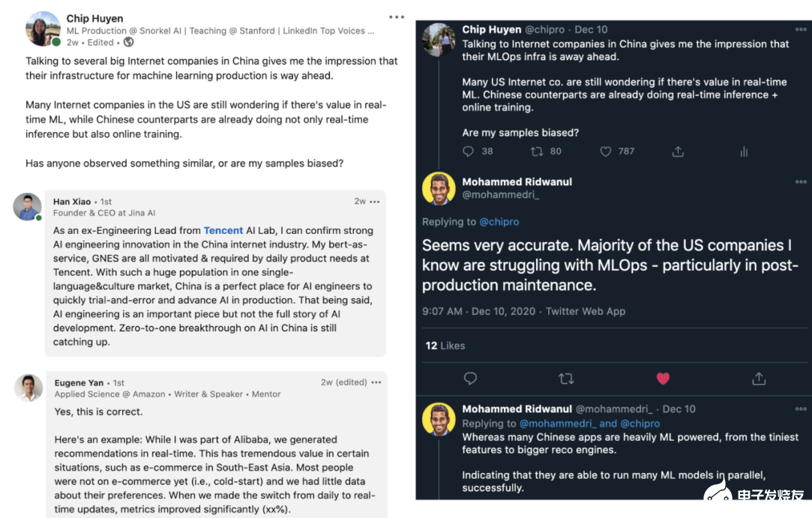Image resolution: width=812 pixels, height=518 pixels.
Task: Like Chip Huyen's tweet with 787 likes
Action: (606, 151)
